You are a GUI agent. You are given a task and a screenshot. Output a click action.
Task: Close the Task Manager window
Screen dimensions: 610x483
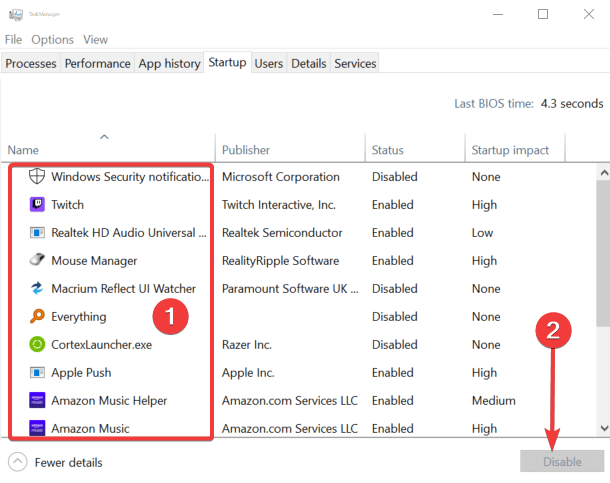click(589, 14)
